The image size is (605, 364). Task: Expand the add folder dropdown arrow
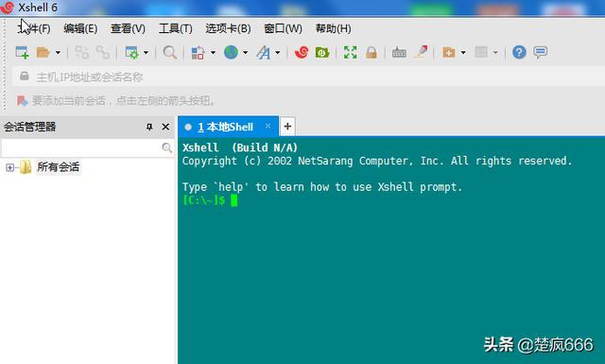coord(463,52)
